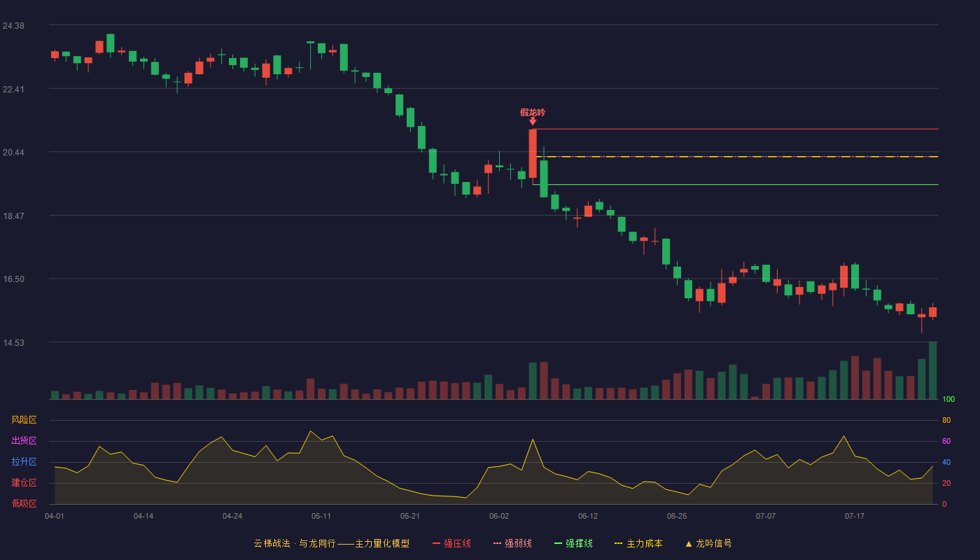Toggle the 强压线 legend entry

pyautogui.click(x=451, y=543)
